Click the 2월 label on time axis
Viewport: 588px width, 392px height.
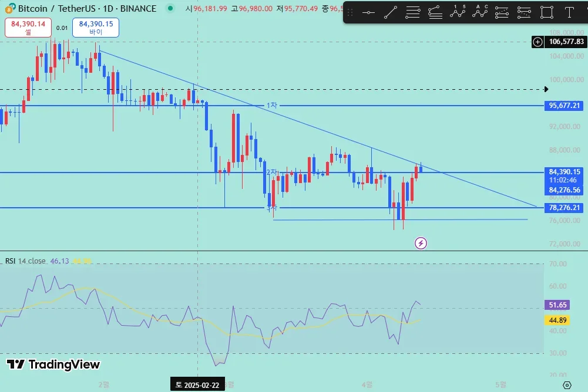[104, 385]
